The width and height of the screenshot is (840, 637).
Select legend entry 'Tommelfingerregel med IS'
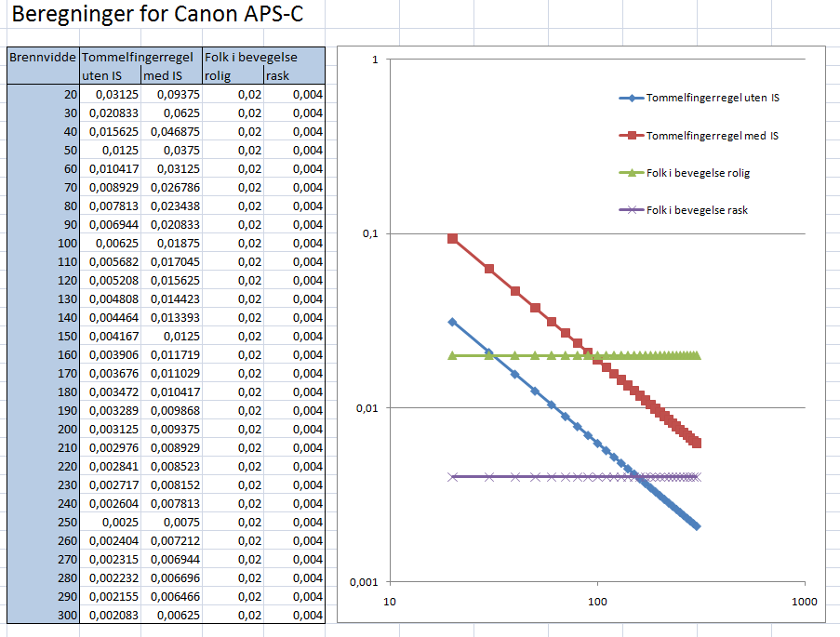699,136
